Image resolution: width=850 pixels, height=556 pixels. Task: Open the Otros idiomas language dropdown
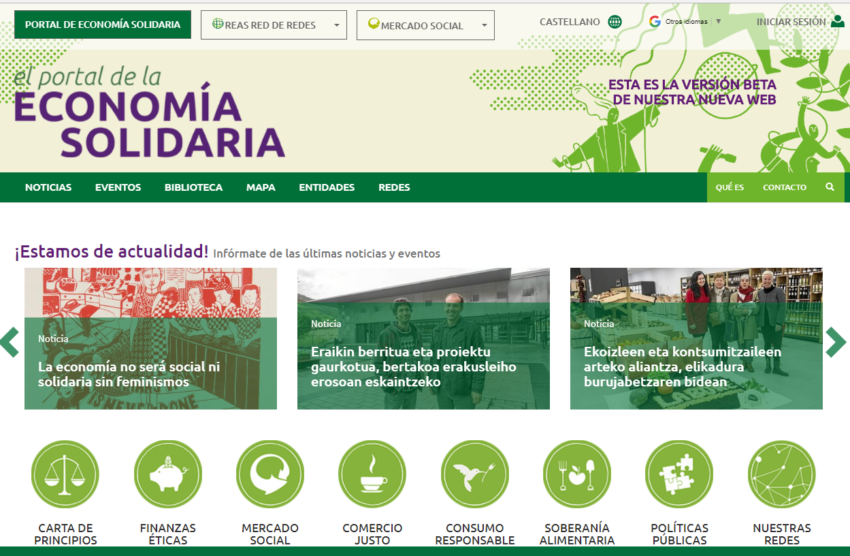(x=693, y=22)
